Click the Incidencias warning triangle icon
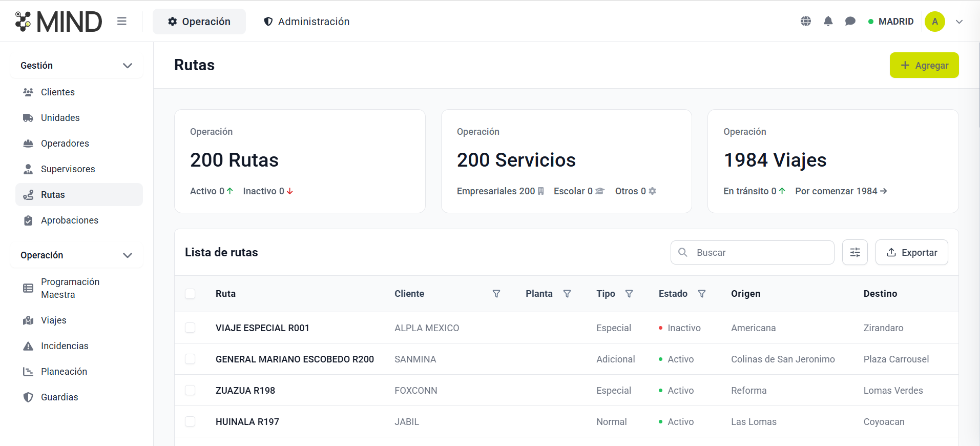Screen dimensions: 980x446 pos(28,346)
